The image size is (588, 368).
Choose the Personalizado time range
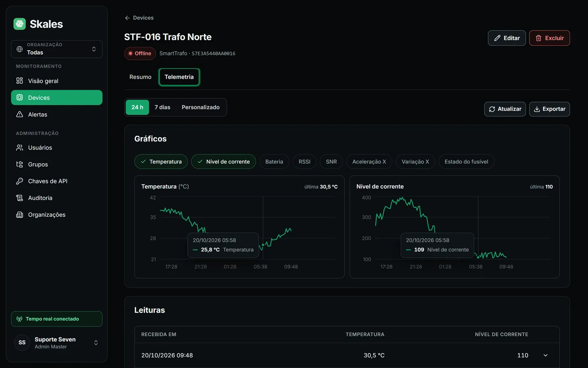point(200,107)
